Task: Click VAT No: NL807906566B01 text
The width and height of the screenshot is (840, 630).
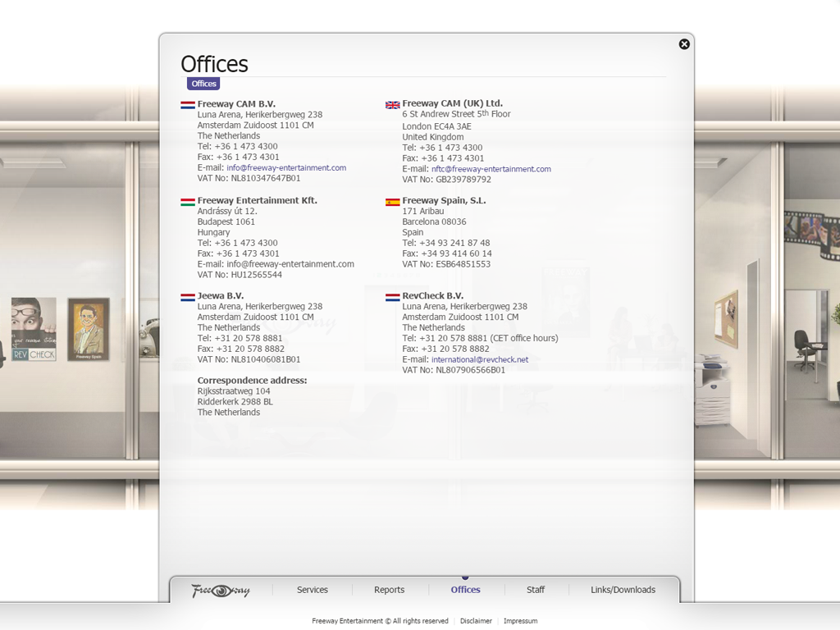Action: 454,370
